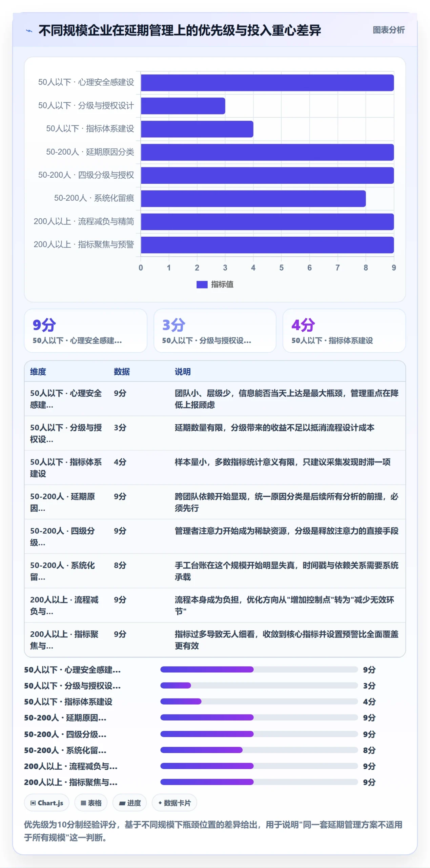
Task: Click the 50人以下 · 指标体系建设 chart bar
Action: tap(197, 129)
